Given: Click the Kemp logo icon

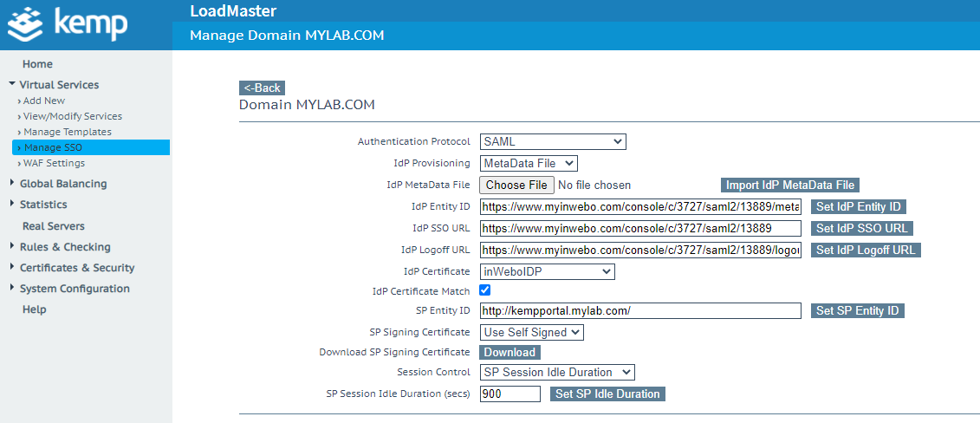Looking at the screenshot, I should tap(25, 24).
